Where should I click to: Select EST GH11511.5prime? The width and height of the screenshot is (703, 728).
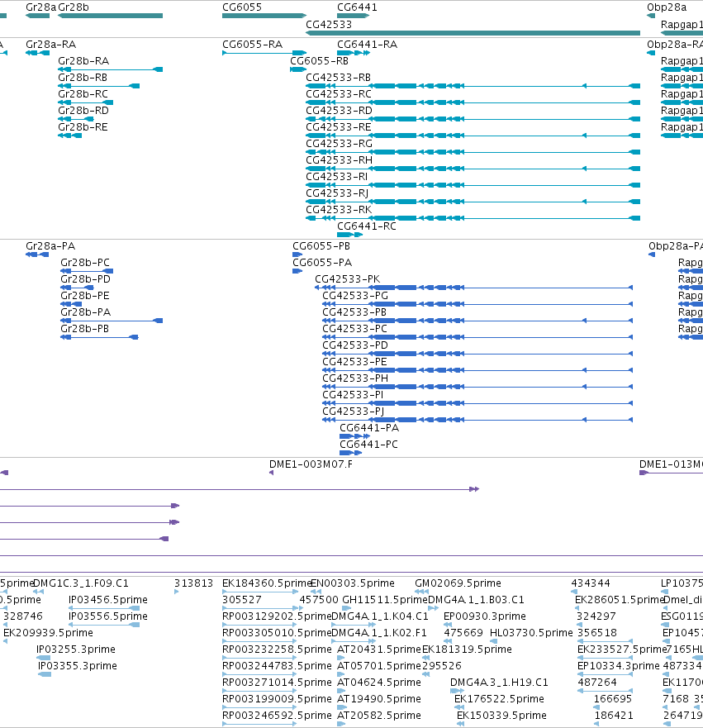pyautogui.click(x=385, y=600)
